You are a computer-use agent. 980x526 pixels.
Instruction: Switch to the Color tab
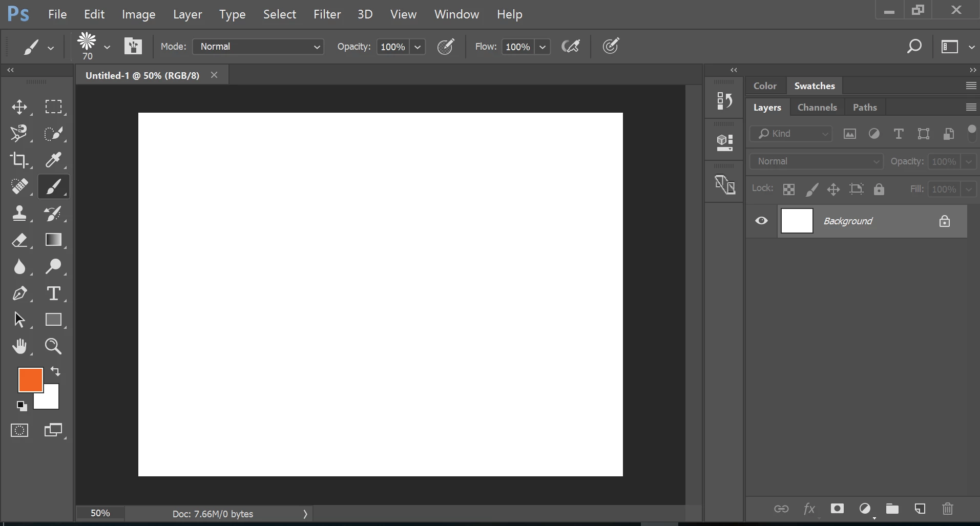pos(765,86)
